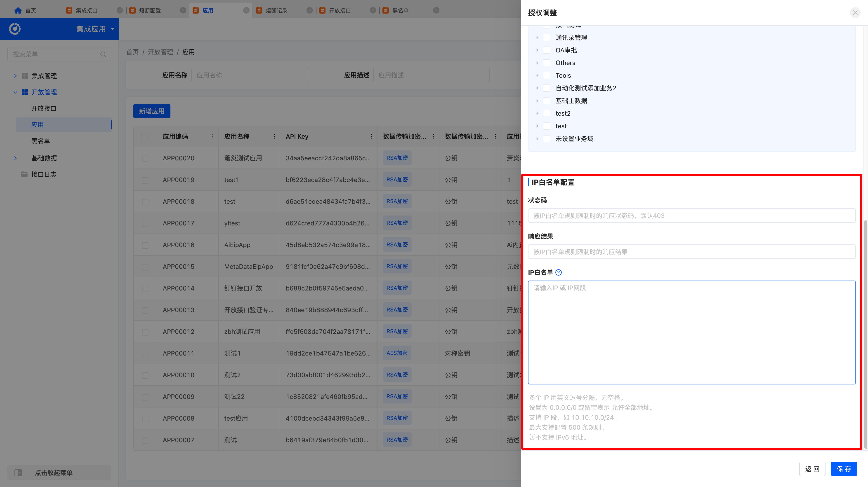This screenshot has width=868, height=487.
Task: Check the Tools checkbox in permission tree
Action: point(547,75)
